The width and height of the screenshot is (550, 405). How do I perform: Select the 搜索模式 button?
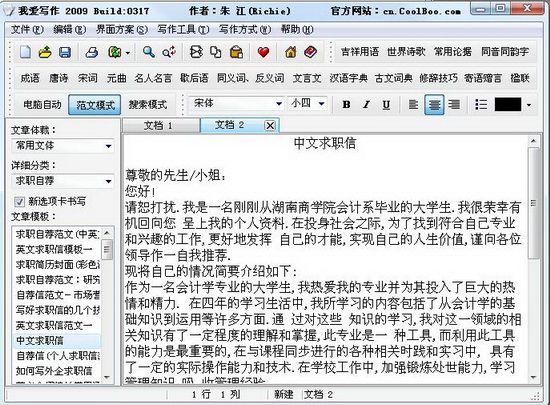(147, 104)
